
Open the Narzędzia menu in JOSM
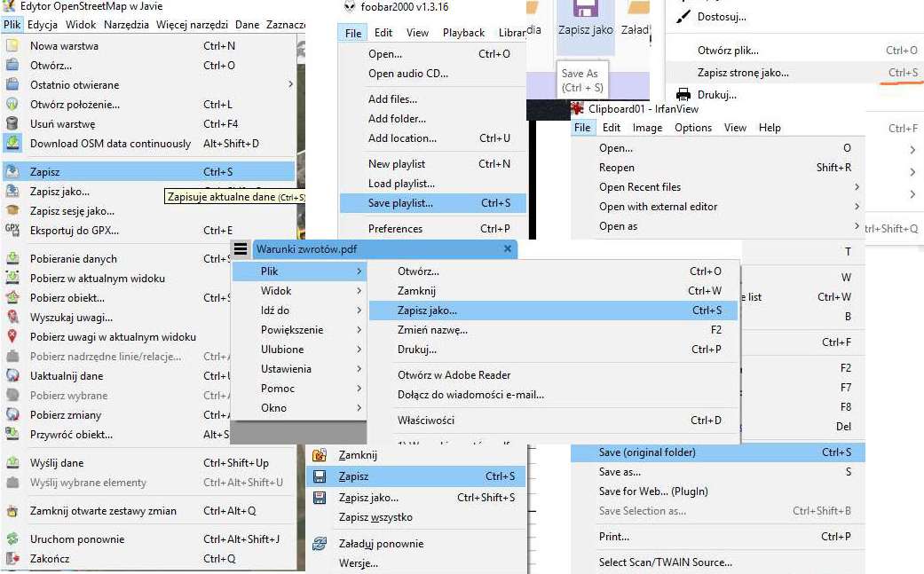[126, 24]
